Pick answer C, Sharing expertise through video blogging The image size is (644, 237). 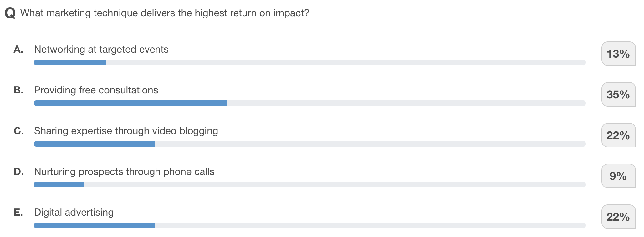point(126,131)
